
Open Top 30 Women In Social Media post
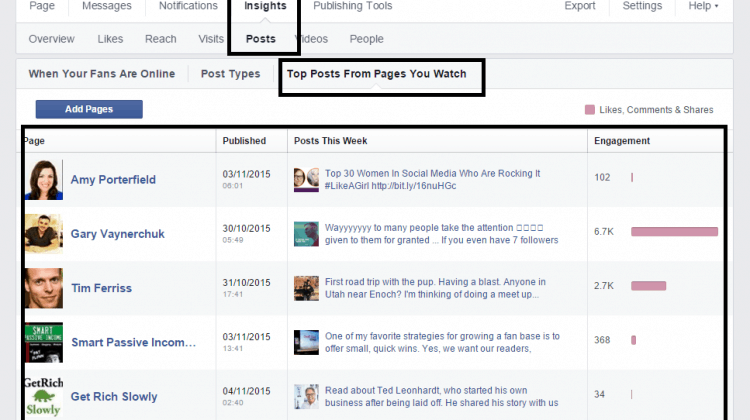click(432, 179)
